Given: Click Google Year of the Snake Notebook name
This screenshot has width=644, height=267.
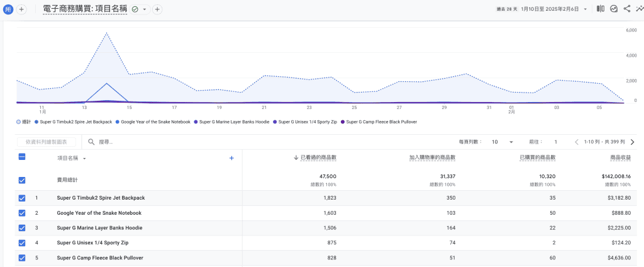Looking at the screenshot, I should point(99,213).
